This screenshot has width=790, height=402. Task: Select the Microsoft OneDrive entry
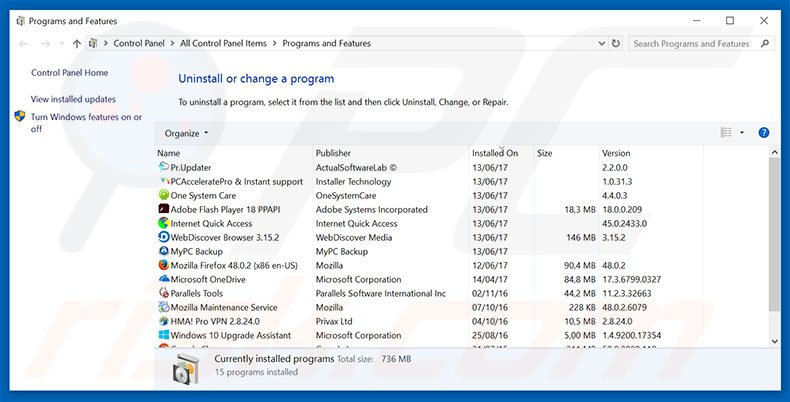[x=208, y=279]
